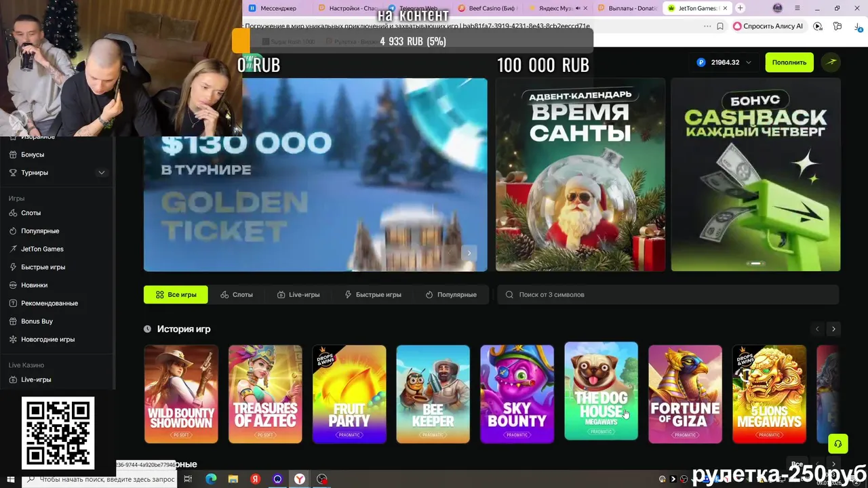The width and height of the screenshot is (868, 488).
Task: Open the Bee Keeper game thumbnail
Action: 433,394
